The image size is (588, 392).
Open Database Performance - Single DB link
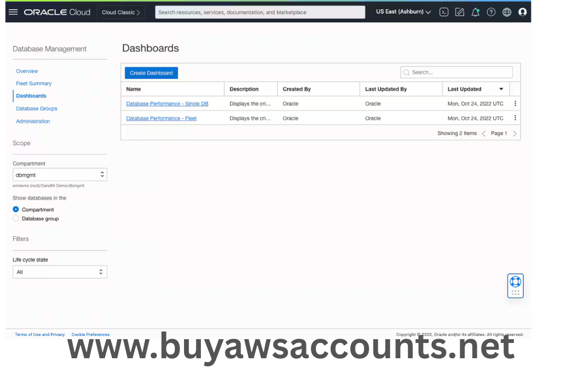[x=167, y=103]
